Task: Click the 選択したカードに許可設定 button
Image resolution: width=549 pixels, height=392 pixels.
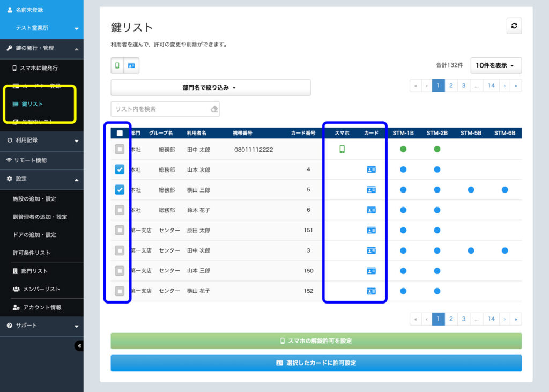Action: click(316, 363)
